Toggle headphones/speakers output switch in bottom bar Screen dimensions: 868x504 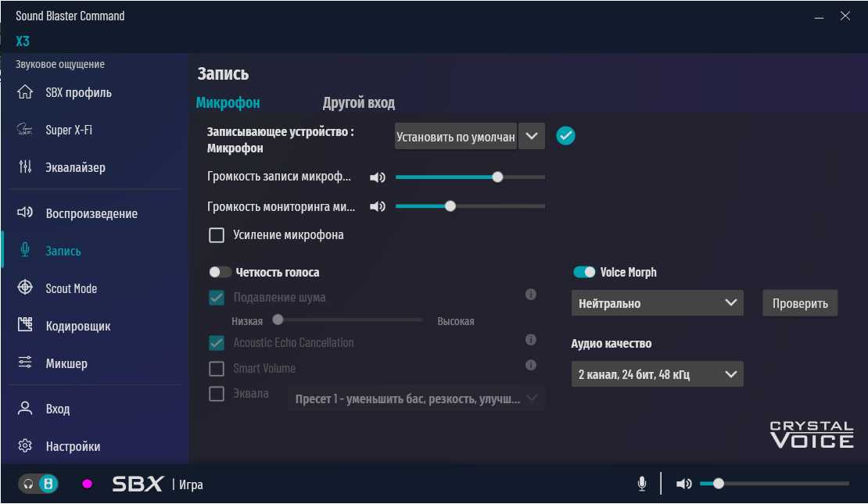39,484
